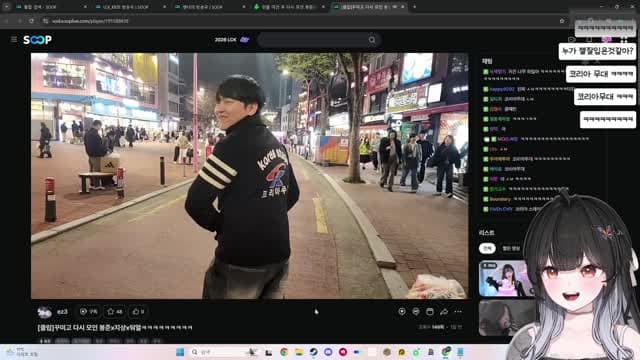640x360 pixels.
Task: Click the browser address bar URL
Action: [x=90, y=21]
